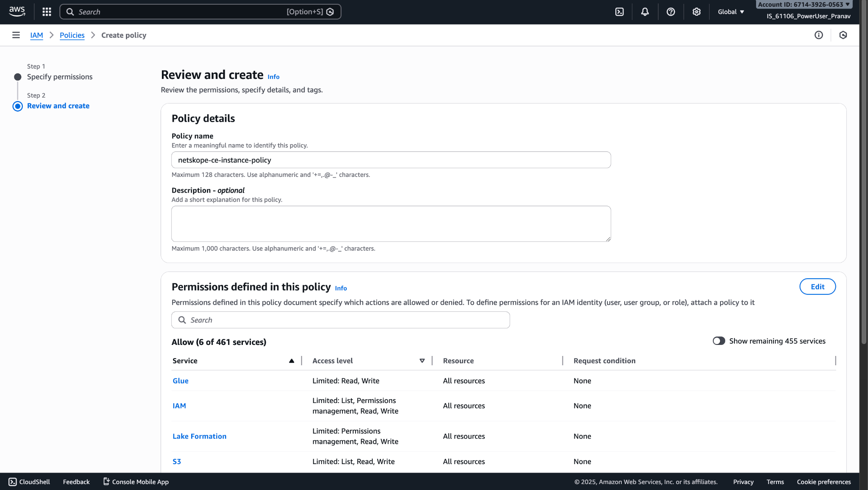Click the Console Mobile App footer icon

tap(106, 481)
